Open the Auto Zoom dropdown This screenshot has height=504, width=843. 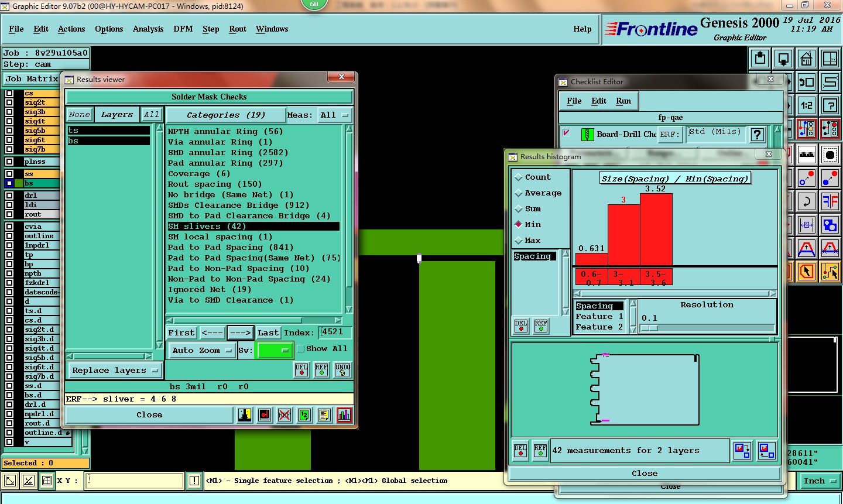(x=201, y=351)
